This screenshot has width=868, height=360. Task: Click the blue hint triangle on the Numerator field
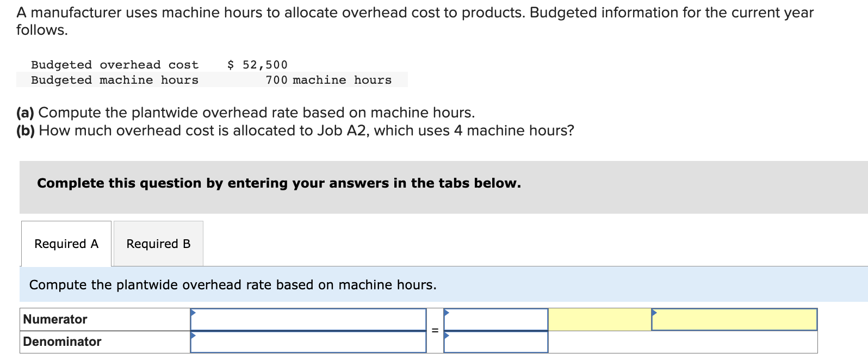pyautogui.click(x=194, y=312)
